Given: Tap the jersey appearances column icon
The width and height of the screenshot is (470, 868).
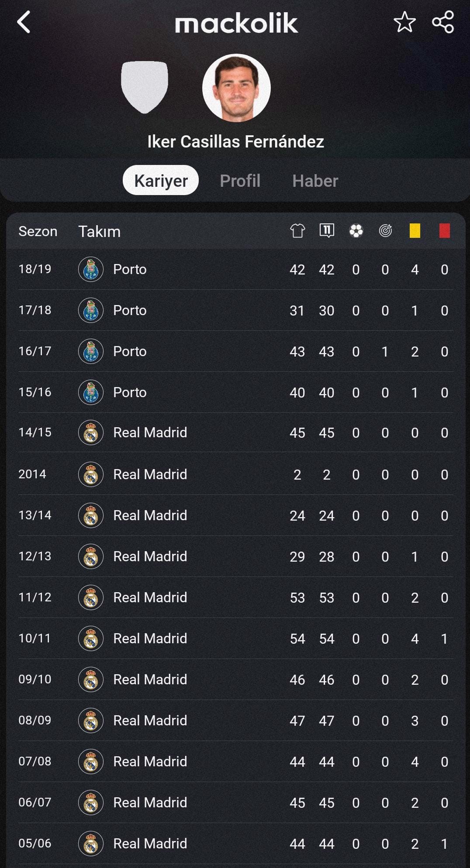Looking at the screenshot, I should tap(297, 230).
